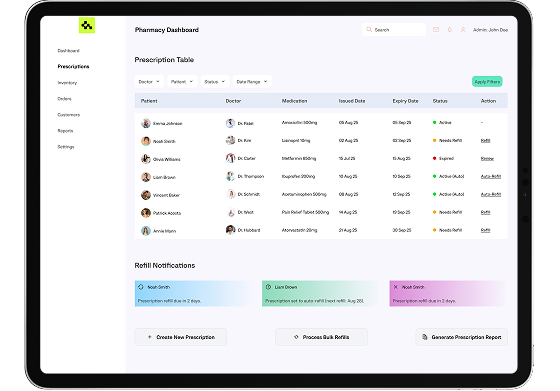
Task: Open the notification bell icon
Action: 450,30
